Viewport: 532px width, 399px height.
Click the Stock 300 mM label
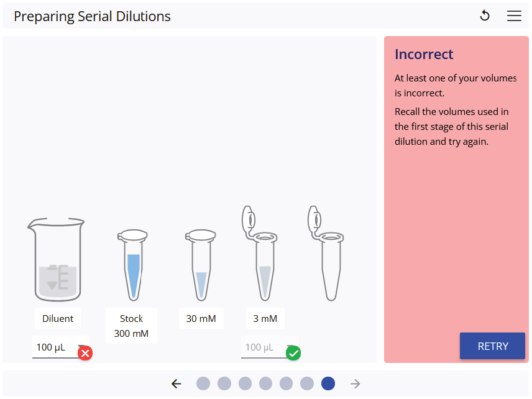click(131, 326)
